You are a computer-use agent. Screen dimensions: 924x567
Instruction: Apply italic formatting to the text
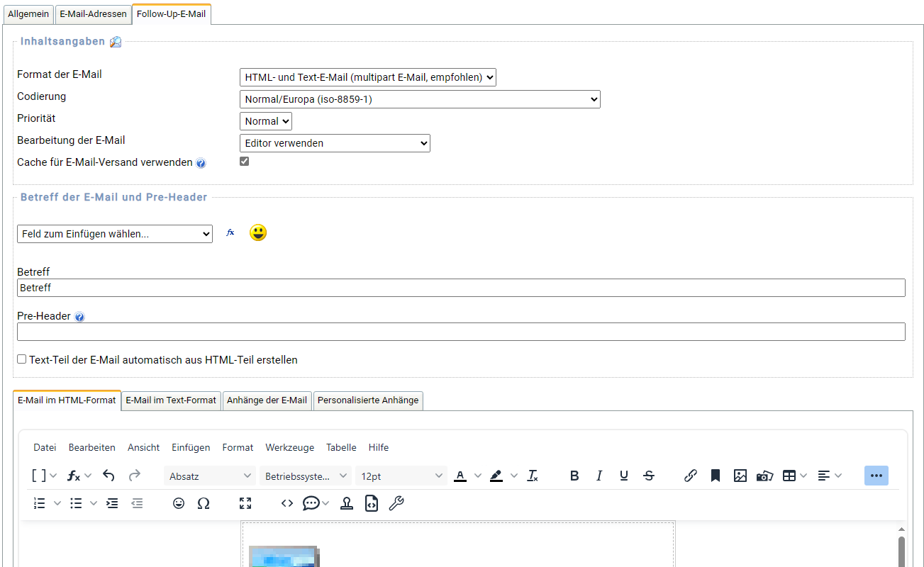click(x=599, y=476)
